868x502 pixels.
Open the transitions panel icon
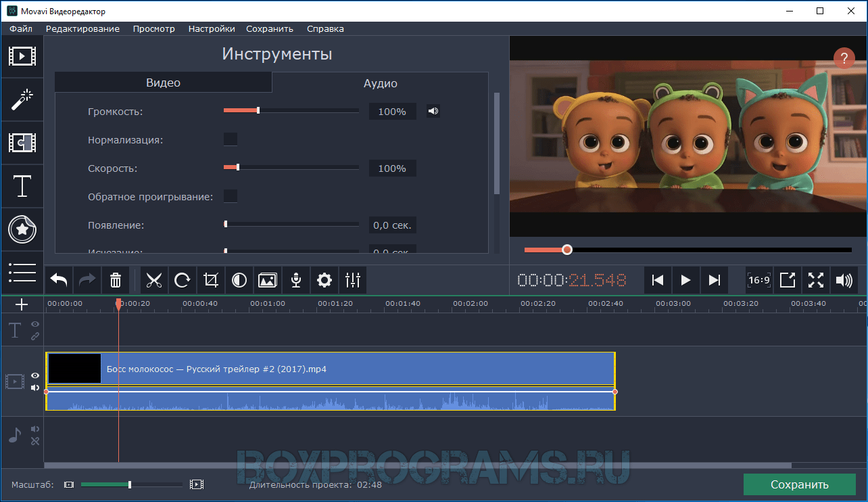pyautogui.click(x=22, y=143)
